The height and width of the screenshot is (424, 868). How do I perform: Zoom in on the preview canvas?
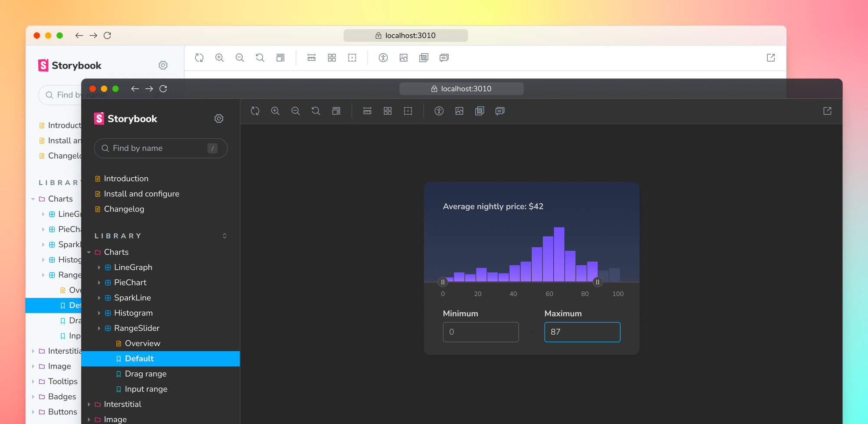point(275,111)
